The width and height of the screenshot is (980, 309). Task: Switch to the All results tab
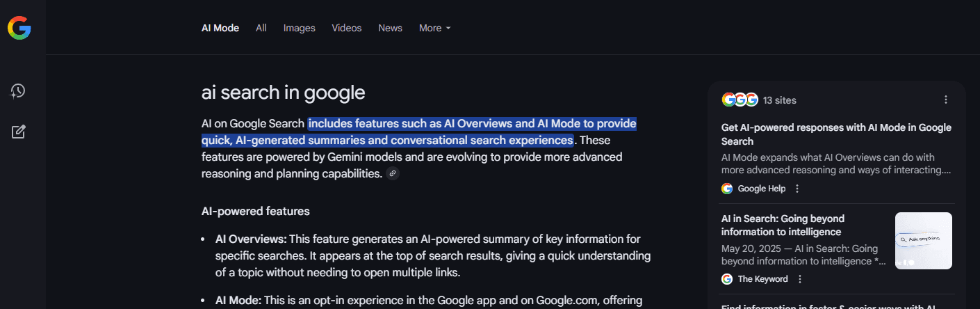tap(261, 28)
